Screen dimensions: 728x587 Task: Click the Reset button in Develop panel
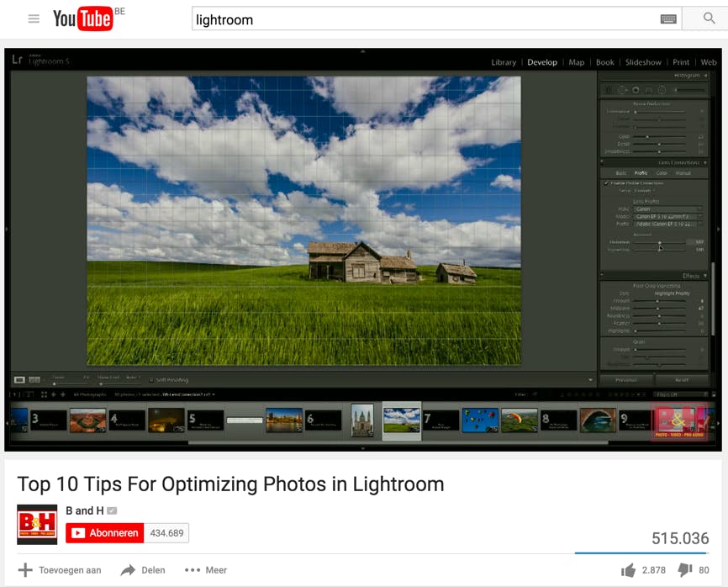(682, 380)
